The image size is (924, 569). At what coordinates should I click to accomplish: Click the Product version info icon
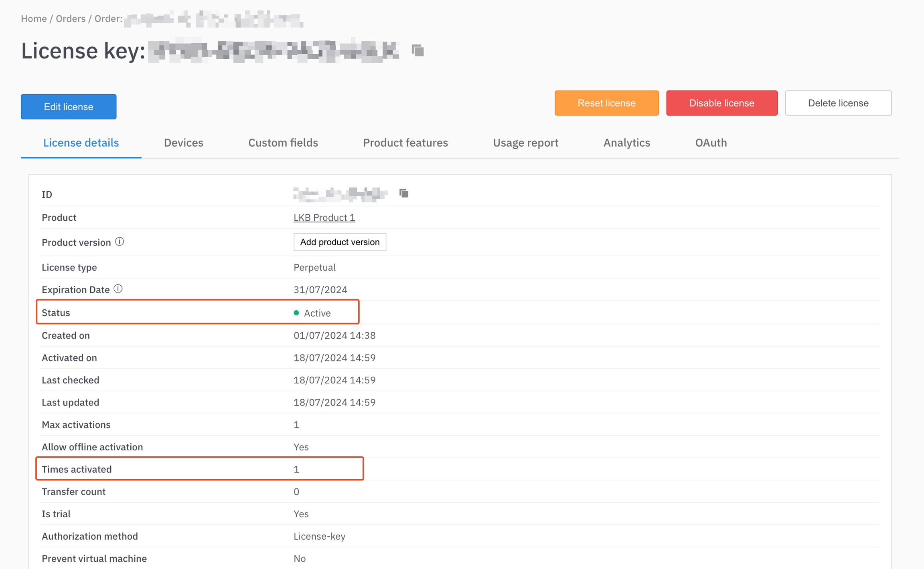pos(120,242)
